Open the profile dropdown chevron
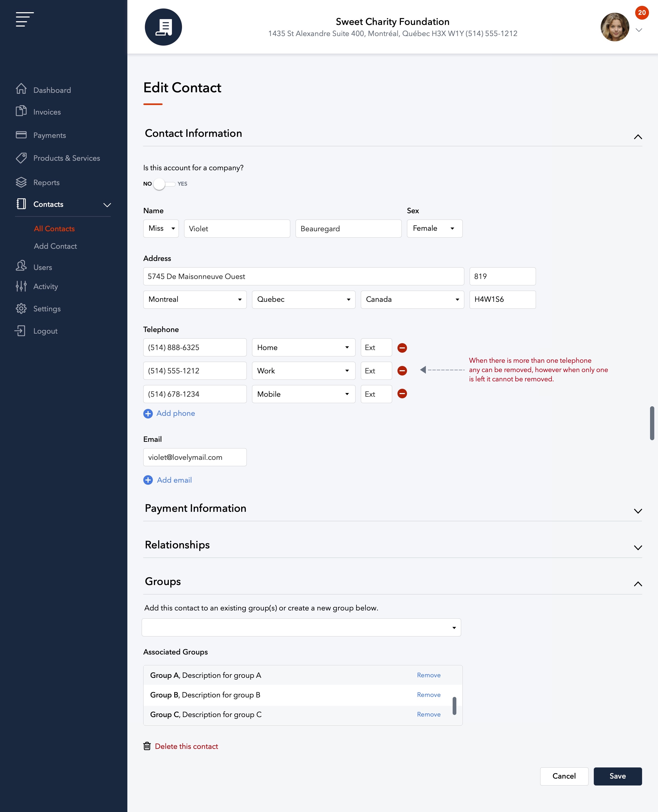Screen dimensions: 658x812 [639, 30]
